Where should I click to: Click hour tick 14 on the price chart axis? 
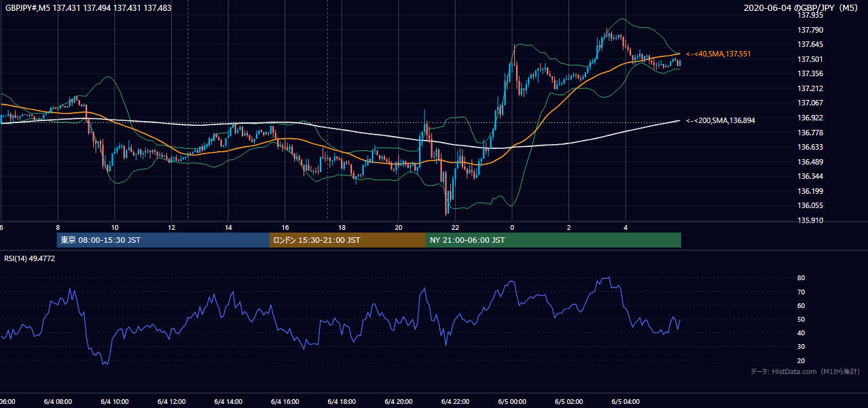[x=229, y=227]
